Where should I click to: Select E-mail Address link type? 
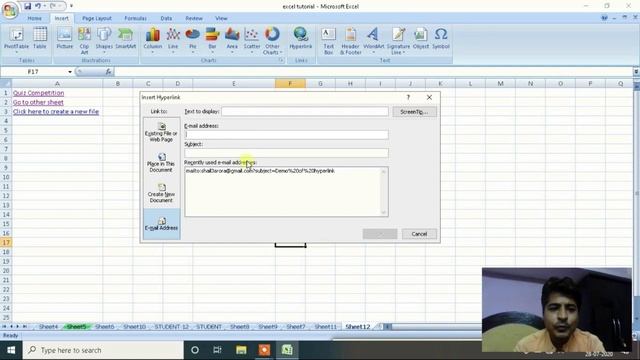[162, 224]
